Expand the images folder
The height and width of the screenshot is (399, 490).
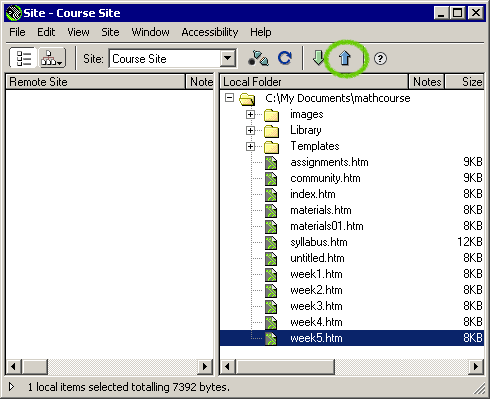250,114
